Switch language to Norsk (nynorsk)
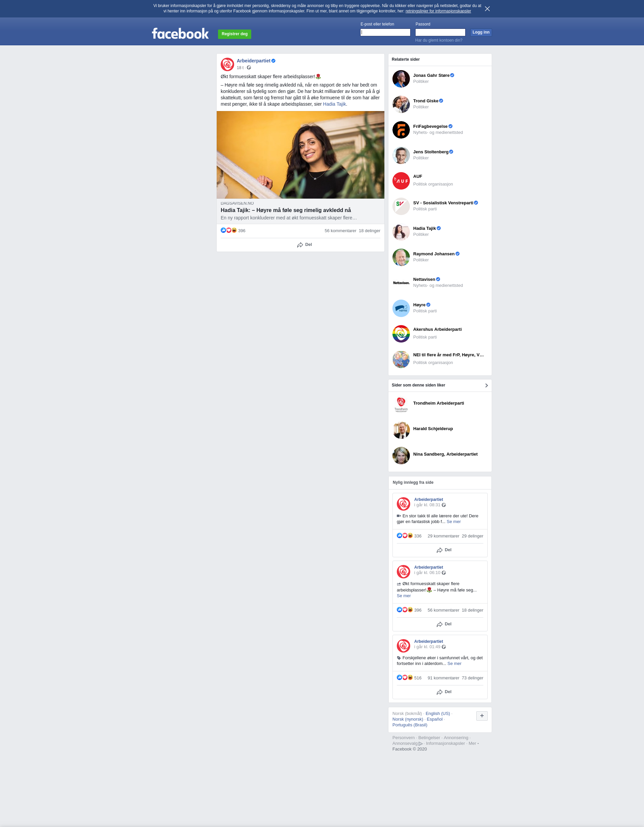Screen dimensions: 644x827 pos(408,719)
